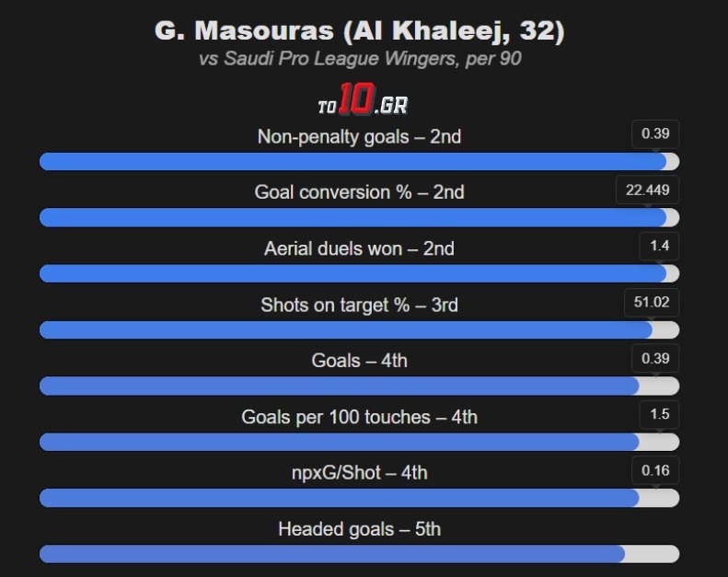Screen dimensions: 728x577
Task: Click the G. Masouras player title
Action: pyautogui.click(x=359, y=31)
